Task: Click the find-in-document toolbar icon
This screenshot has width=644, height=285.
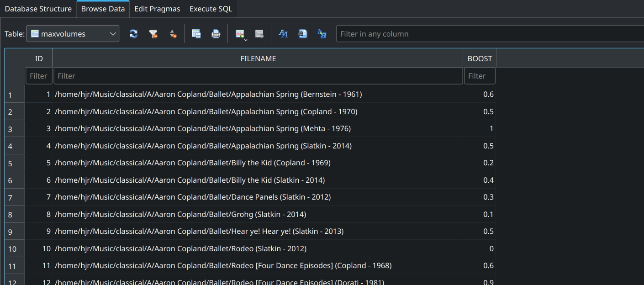Action: pyautogui.click(x=302, y=33)
